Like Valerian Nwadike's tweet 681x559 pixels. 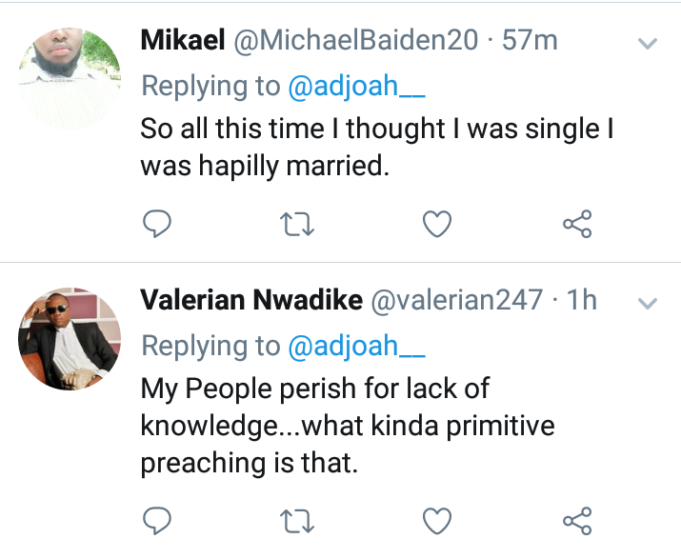[x=437, y=520]
